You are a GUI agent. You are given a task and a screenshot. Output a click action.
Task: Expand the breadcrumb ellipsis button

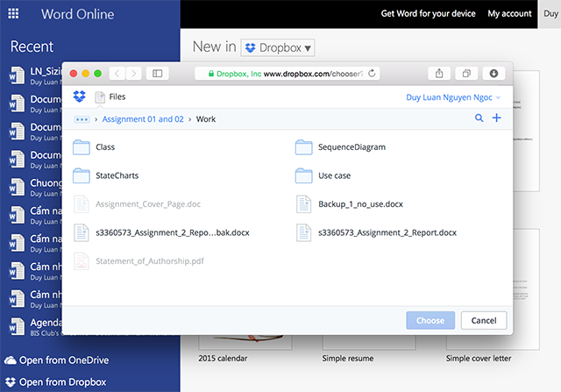82,119
